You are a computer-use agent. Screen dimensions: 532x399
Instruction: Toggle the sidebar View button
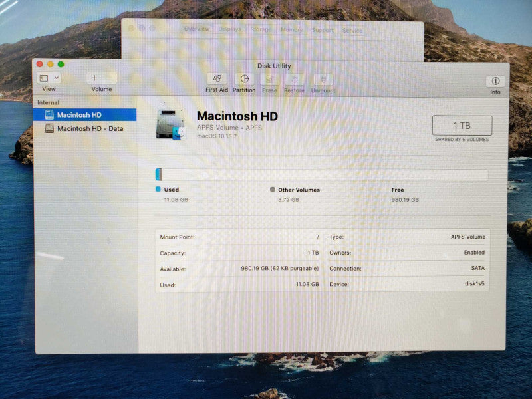coord(44,78)
